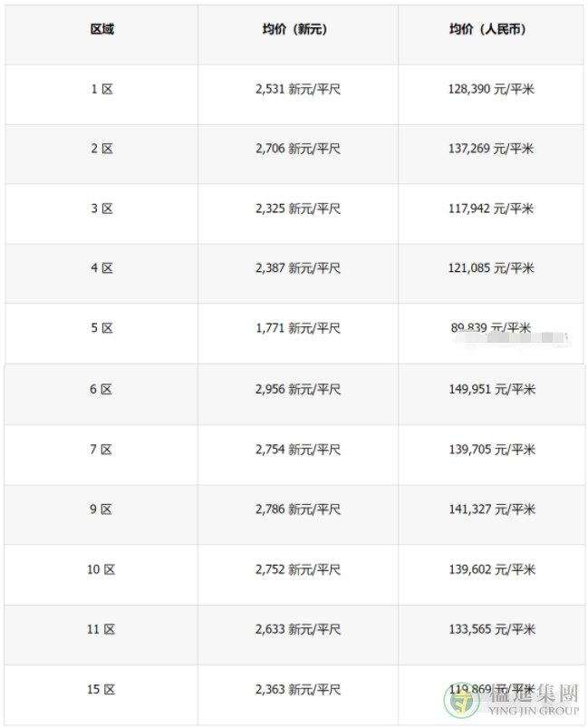588x728 pixels.
Task: Select the 均价（人民币）column header
Action: [487, 30]
